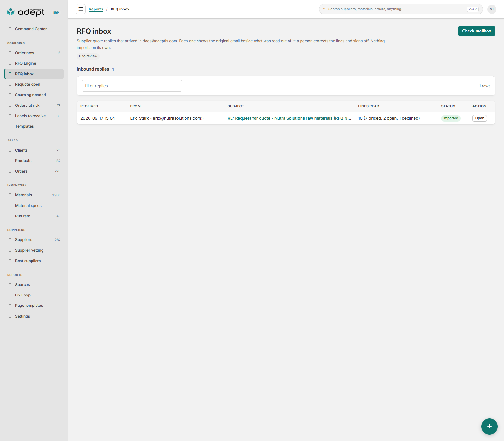Click the Settings sidebar icon
Viewport: 504px width, 441px height.
10,316
